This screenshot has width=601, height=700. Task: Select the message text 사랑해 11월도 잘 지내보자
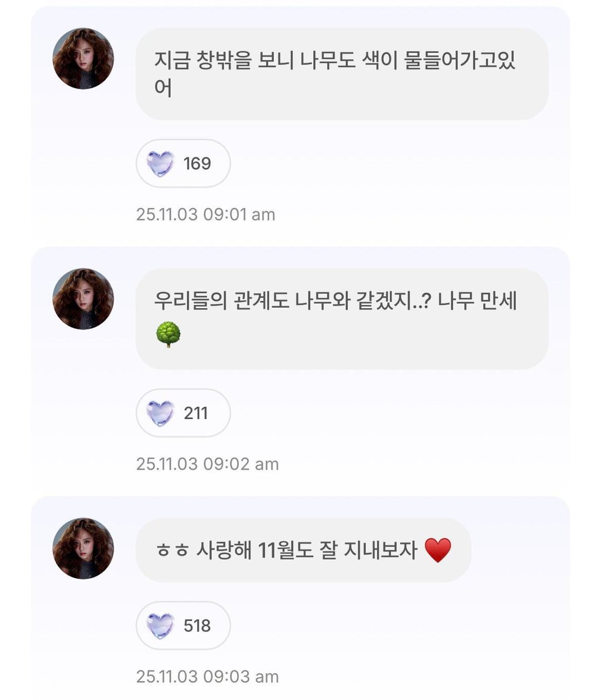pos(307,550)
